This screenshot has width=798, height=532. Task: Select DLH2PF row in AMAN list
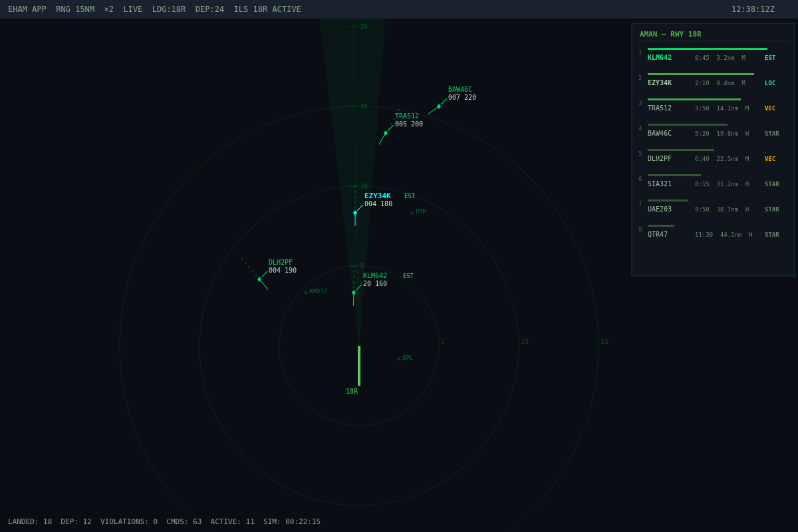click(x=713, y=155)
